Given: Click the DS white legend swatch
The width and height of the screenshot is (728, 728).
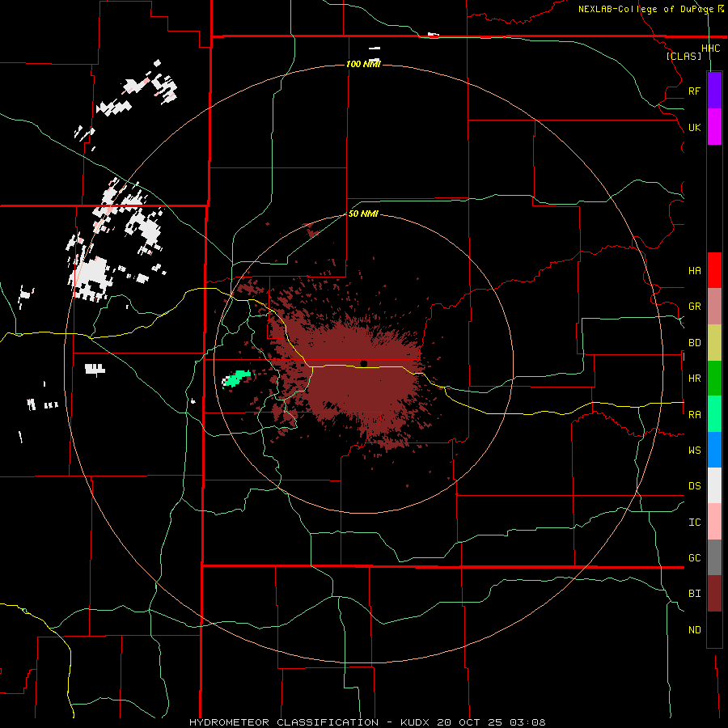Looking at the screenshot, I should pos(714,485).
